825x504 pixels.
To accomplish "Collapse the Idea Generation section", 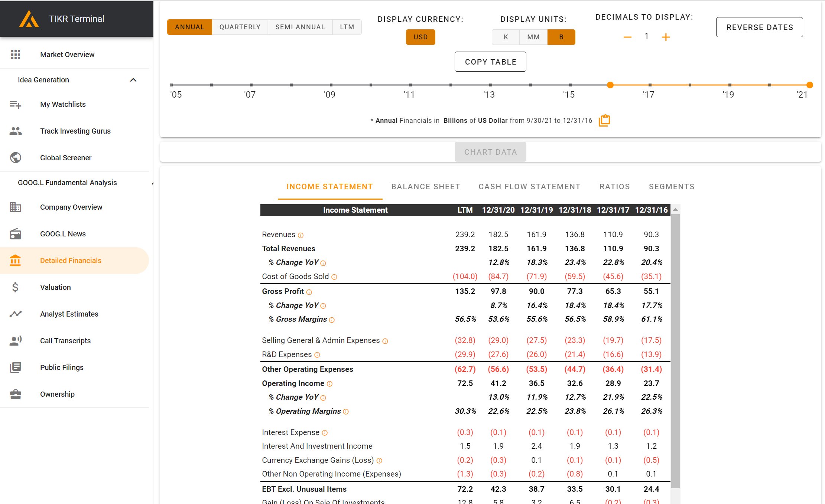I will [133, 80].
